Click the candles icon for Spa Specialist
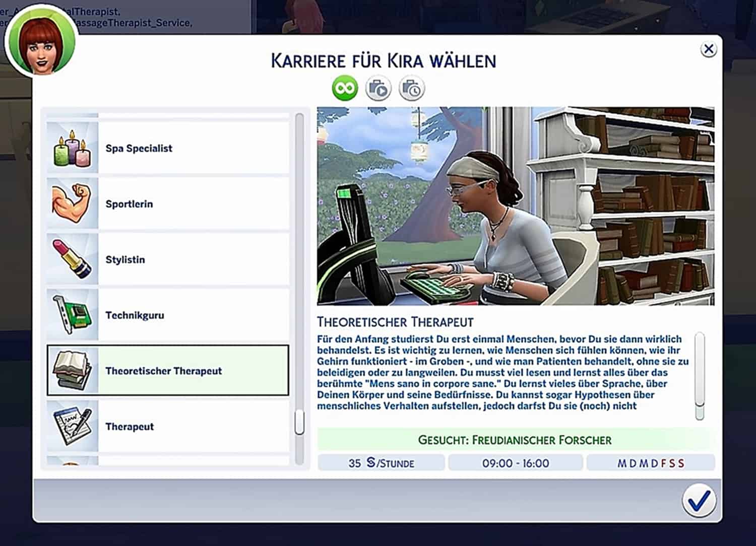This screenshot has width=756, height=546. (72, 149)
